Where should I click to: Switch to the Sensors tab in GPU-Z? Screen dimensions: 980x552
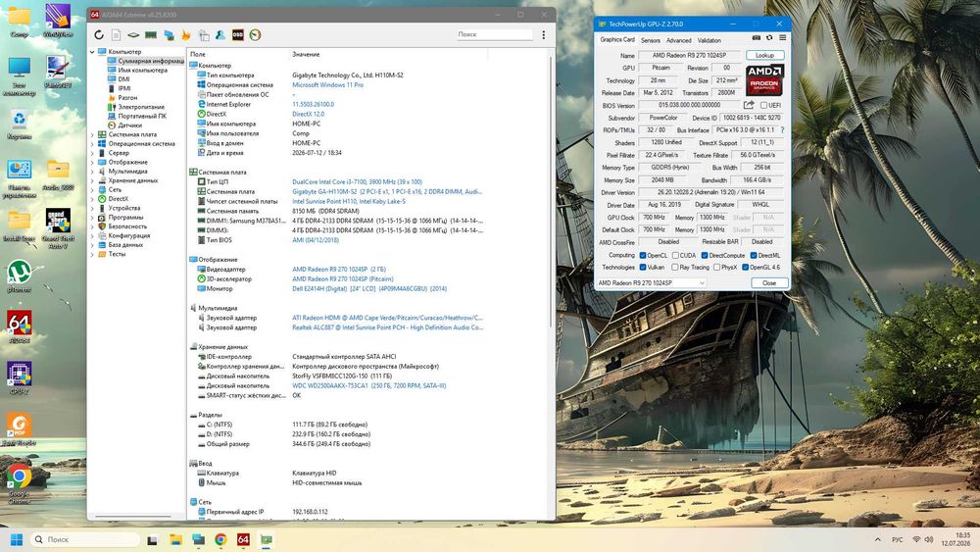tap(651, 40)
